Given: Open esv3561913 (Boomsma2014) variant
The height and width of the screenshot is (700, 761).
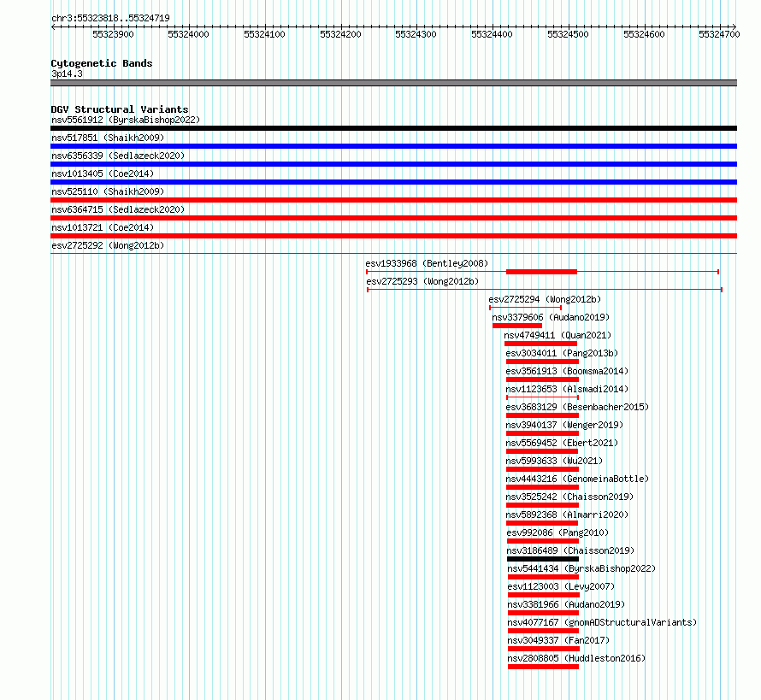Looking at the screenshot, I should tap(567, 371).
